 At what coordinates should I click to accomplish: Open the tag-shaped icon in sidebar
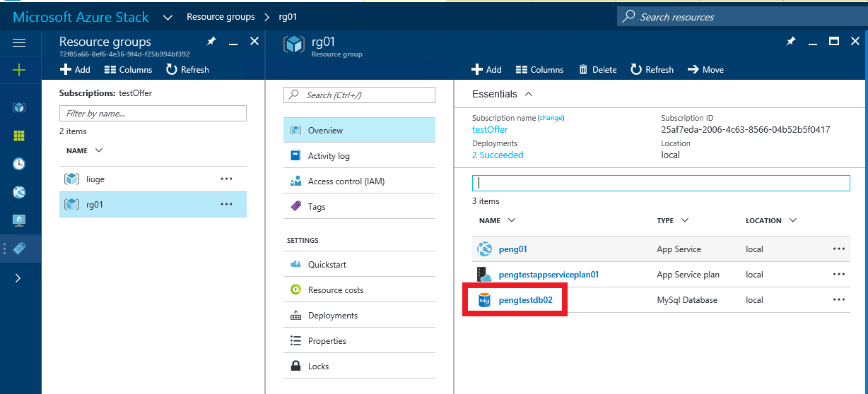click(x=19, y=249)
